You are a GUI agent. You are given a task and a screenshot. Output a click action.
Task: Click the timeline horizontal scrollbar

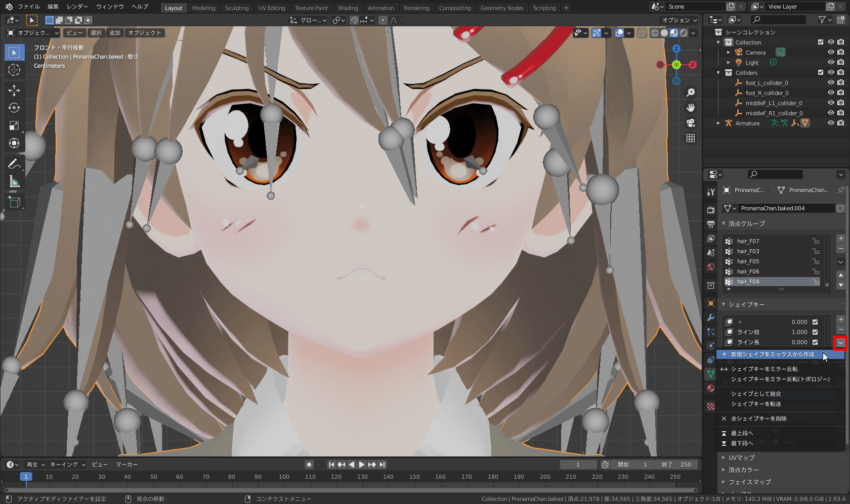[x=350, y=489]
